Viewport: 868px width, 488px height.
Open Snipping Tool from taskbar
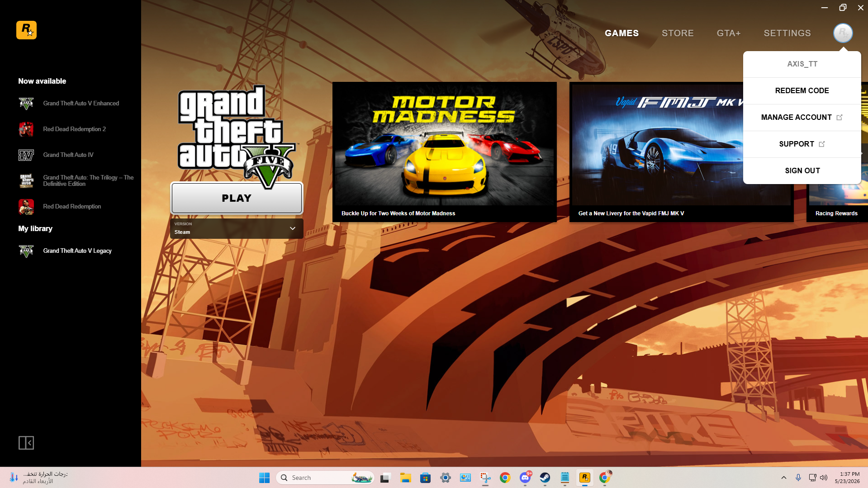pyautogui.click(x=485, y=478)
